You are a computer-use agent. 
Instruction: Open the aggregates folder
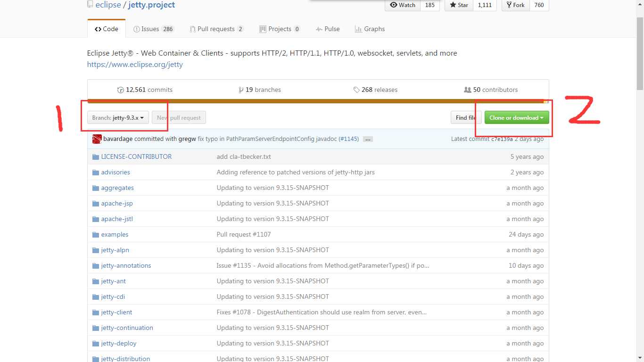(x=117, y=188)
